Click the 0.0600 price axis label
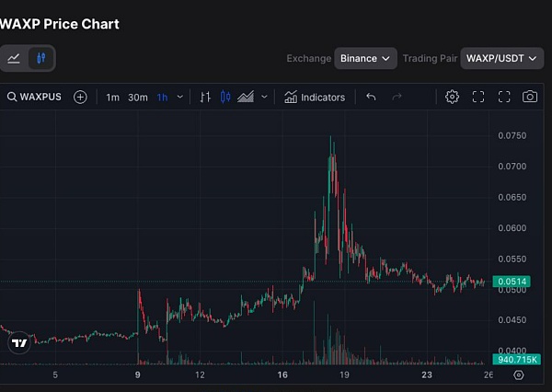552x392 pixels. coord(512,228)
